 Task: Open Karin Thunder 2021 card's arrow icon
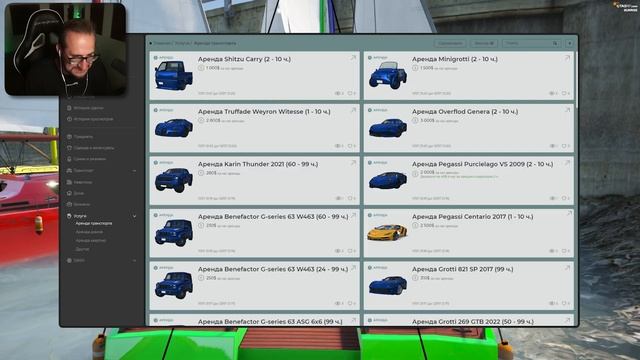353,163
